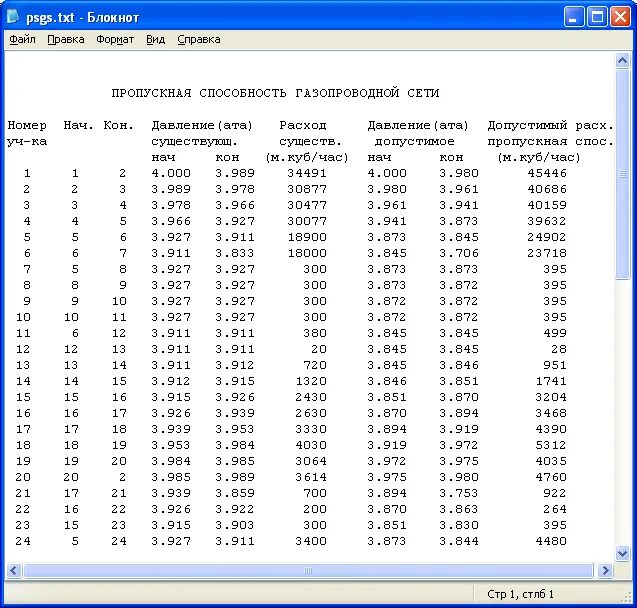The height and width of the screenshot is (608, 637).
Task: Click the допустимое subheader text
Action: [x=414, y=141]
